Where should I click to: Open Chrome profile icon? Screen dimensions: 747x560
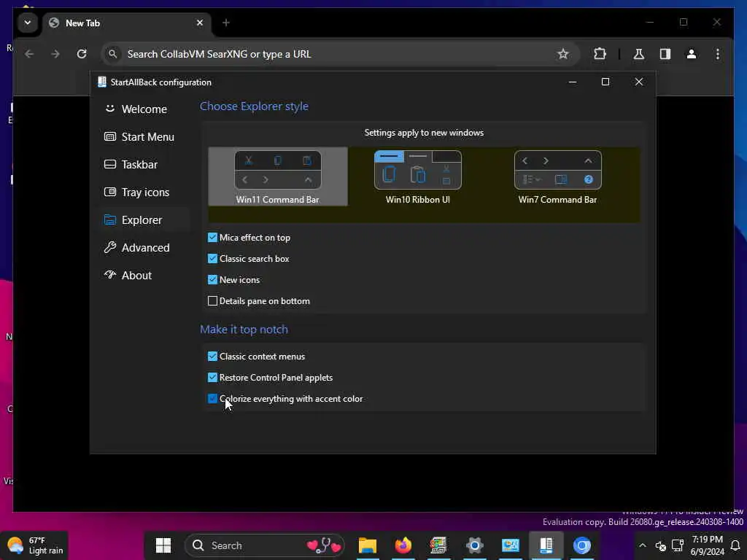pyautogui.click(x=692, y=54)
